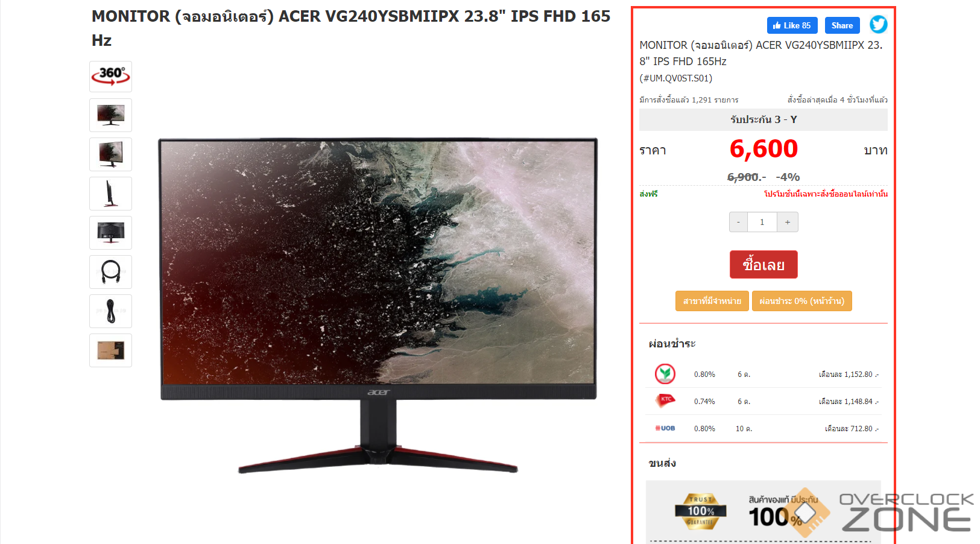This screenshot has height=544, width=980.
Task: Click the Twitter bird share icon
Action: [x=878, y=25]
